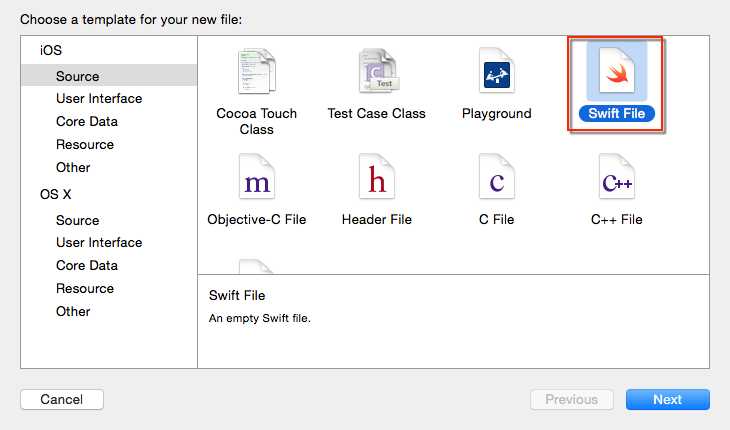Select Core Data under iOS
Image resolution: width=730 pixels, height=430 pixels.
coord(87,121)
